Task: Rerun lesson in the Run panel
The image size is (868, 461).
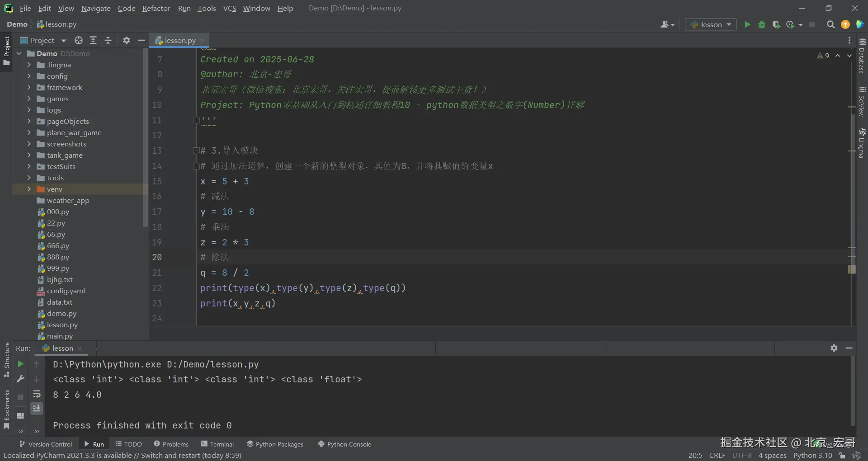Action: click(20, 364)
